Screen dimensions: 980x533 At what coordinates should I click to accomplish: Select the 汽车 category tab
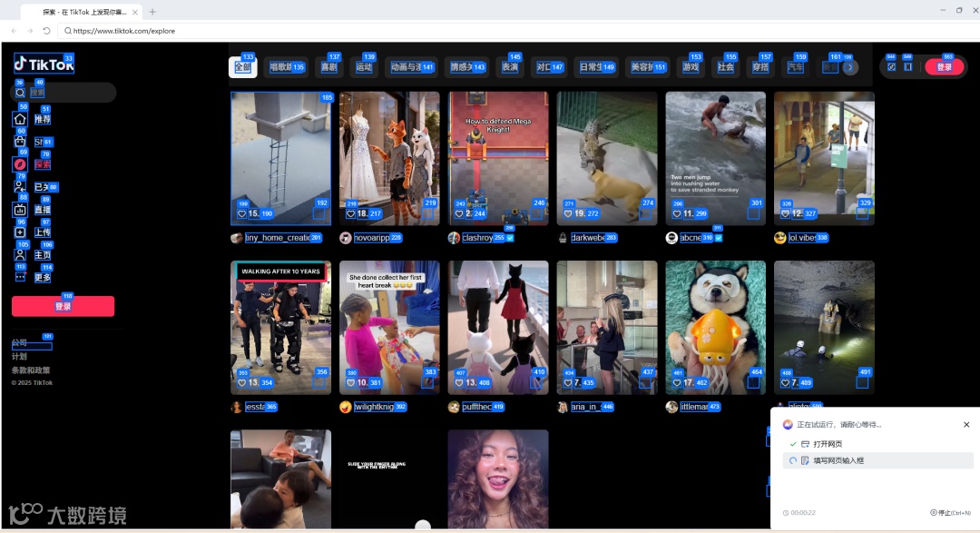[796, 67]
